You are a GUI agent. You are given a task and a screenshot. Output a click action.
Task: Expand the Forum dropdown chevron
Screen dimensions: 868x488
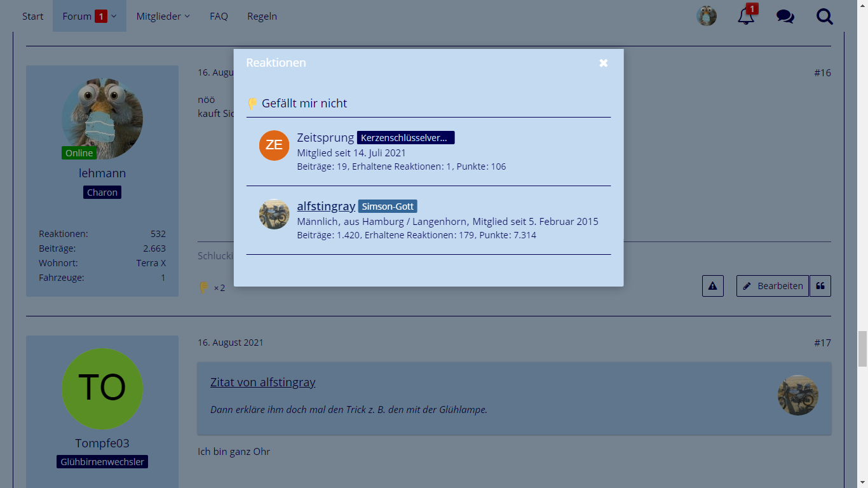coord(114,17)
